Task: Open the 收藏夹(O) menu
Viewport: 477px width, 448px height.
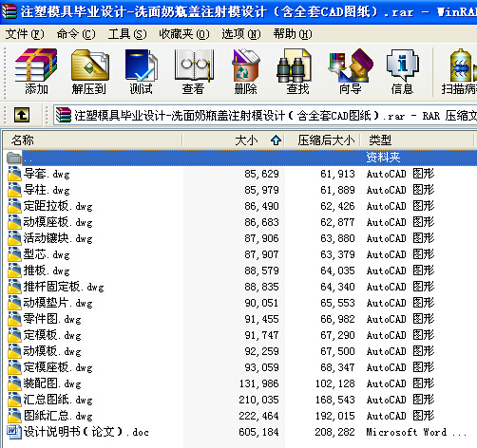Action: (x=184, y=34)
